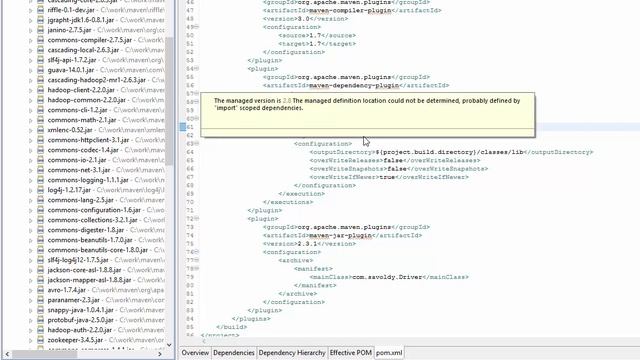Switch to the Effective POM tab
Image resolution: width=640 pixels, height=360 pixels.
[x=351, y=353]
